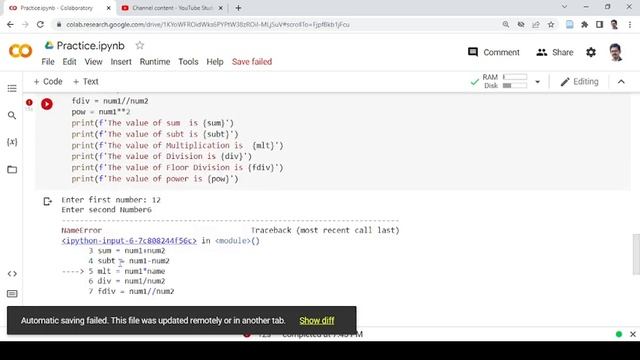Click browser back arrow
The image size is (640, 360).
point(10,24)
